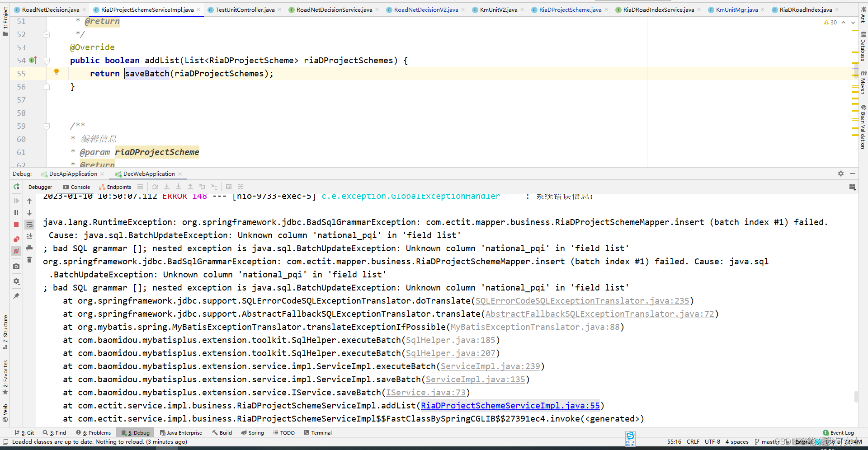This screenshot has height=450, width=868.
Task: Click UTF-8 encoding in status bar
Action: [x=712, y=442]
